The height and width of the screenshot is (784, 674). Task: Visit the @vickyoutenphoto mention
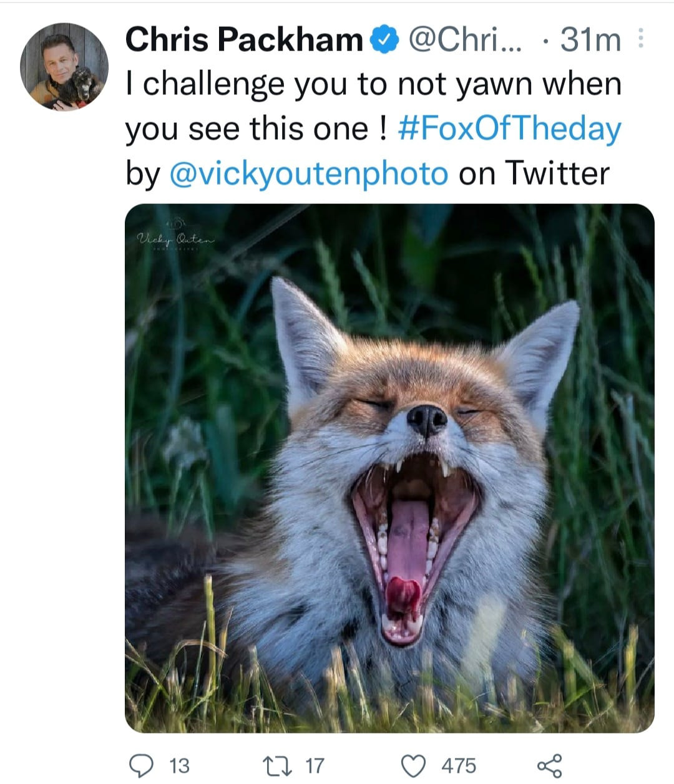coord(308,173)
